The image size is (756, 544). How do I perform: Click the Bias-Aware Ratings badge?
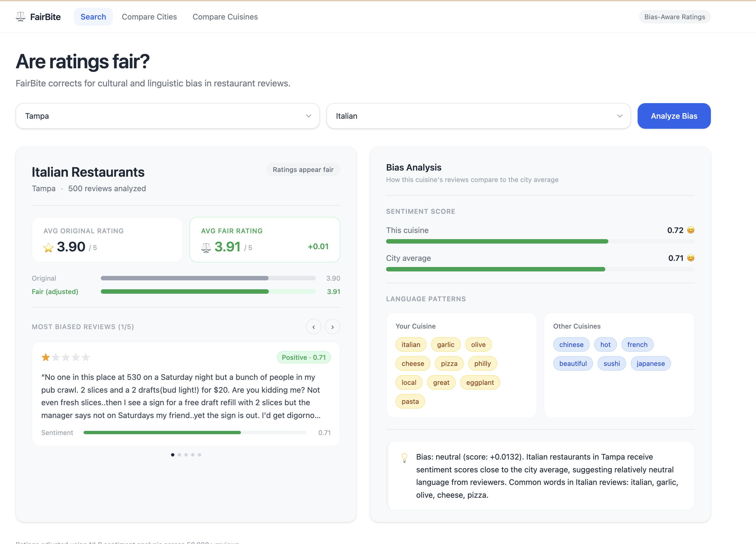click(x=674, y=17)
